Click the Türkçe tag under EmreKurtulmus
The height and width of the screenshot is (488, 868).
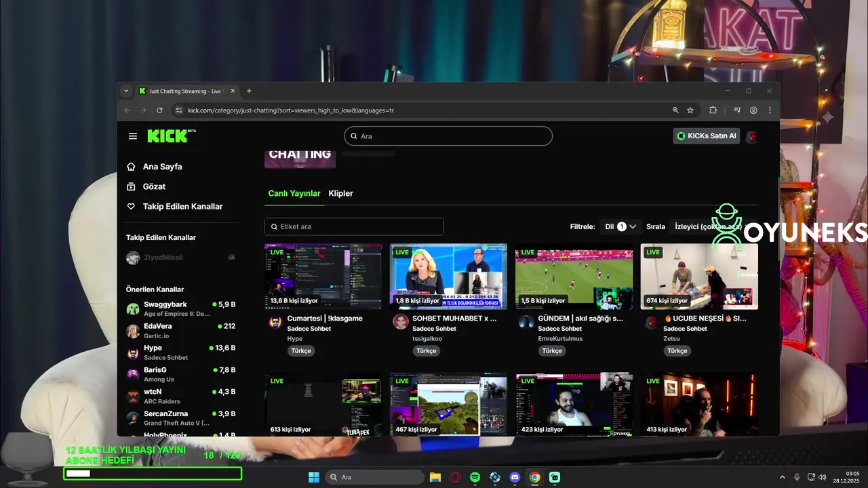[552, 351]
